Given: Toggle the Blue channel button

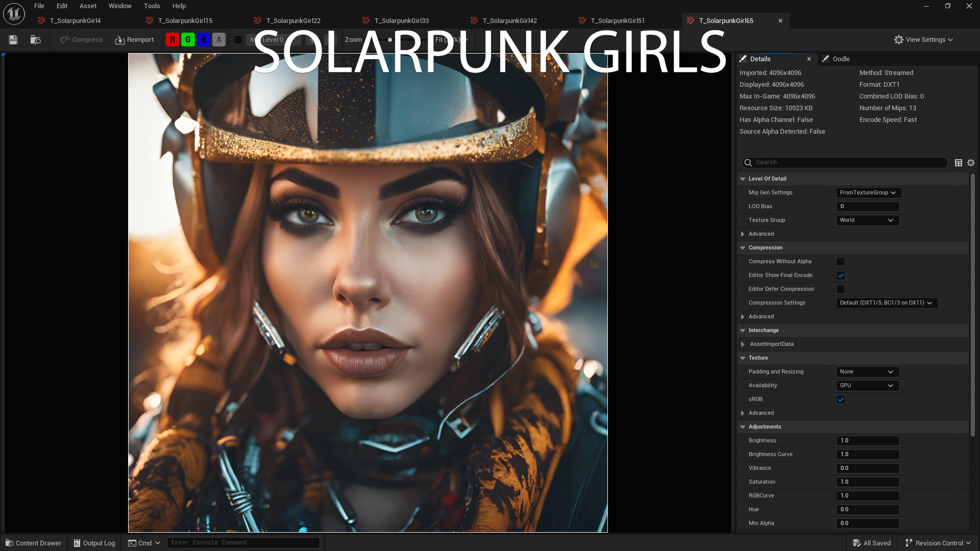Looking at the screenshot, I should coord(204,40).
